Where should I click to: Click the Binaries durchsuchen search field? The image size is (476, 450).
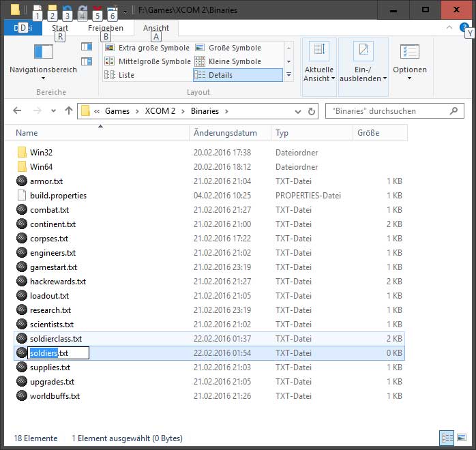tap(394, 111)
